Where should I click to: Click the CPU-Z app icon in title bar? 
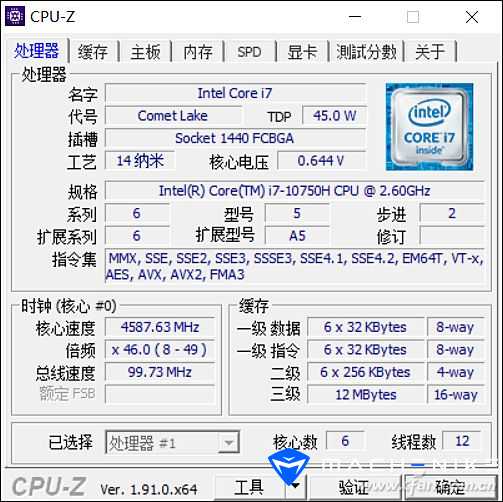pyautogui.click(x=15, y=16)
